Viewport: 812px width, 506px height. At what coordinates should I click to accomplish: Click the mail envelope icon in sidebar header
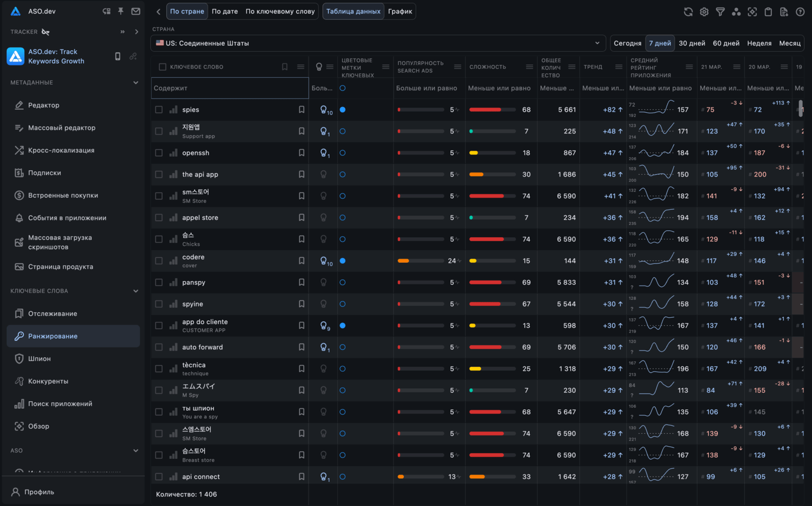point(136,11)
